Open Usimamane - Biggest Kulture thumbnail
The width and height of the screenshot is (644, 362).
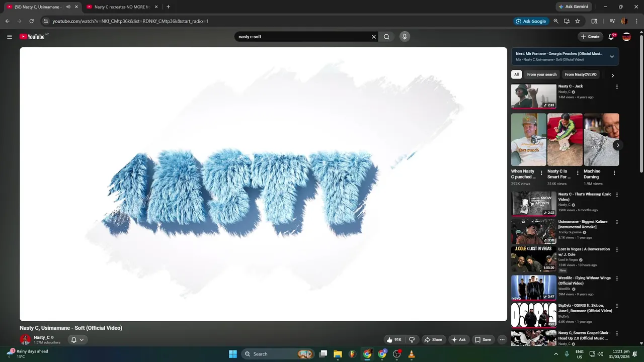click(534, 231)
